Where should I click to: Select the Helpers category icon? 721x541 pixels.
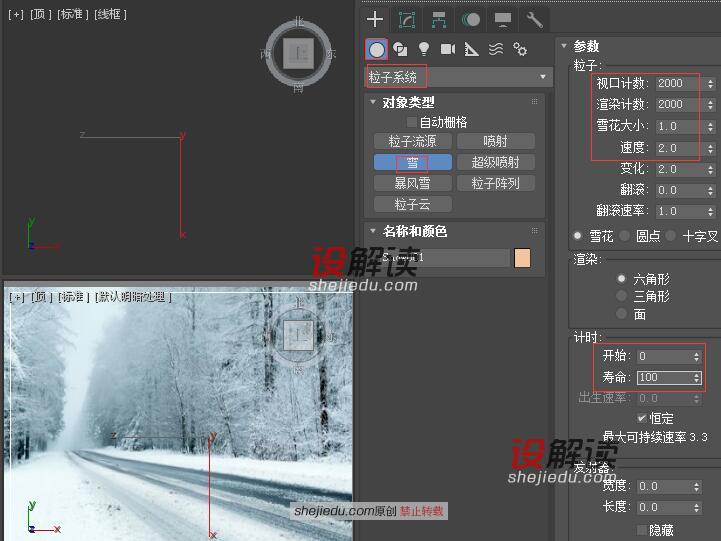tap(471, 49)
